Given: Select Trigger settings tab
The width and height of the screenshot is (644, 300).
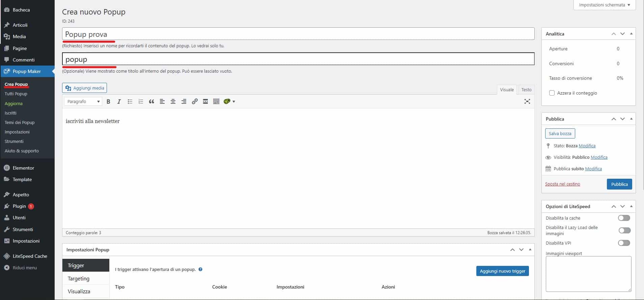Looking at the screenshot, I should coord(86,265).
